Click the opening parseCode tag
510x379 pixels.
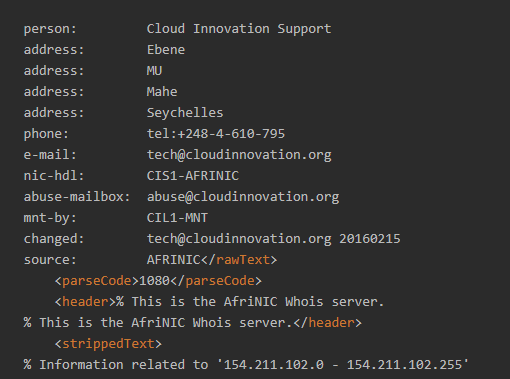point(97,281)
